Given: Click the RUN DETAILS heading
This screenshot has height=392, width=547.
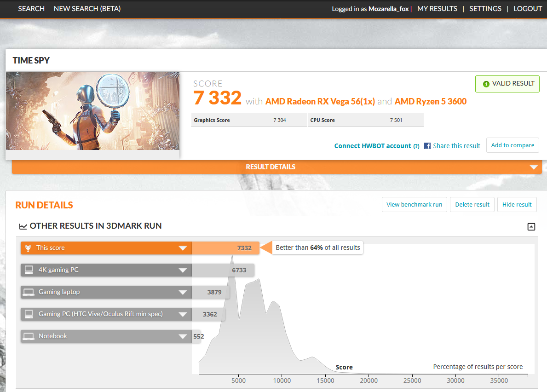Looking at the screenshot, I should coord(44,205).
